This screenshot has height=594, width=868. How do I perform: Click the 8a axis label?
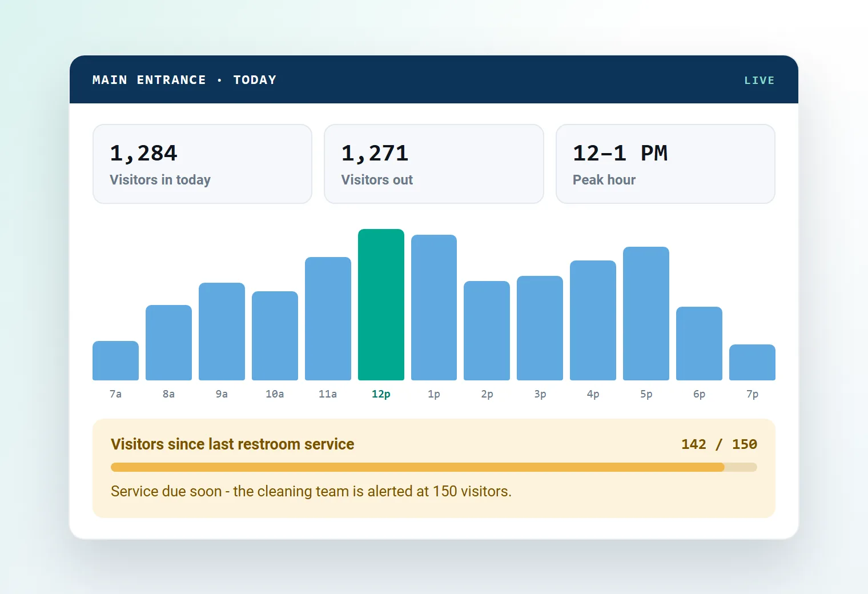point(168,394)
